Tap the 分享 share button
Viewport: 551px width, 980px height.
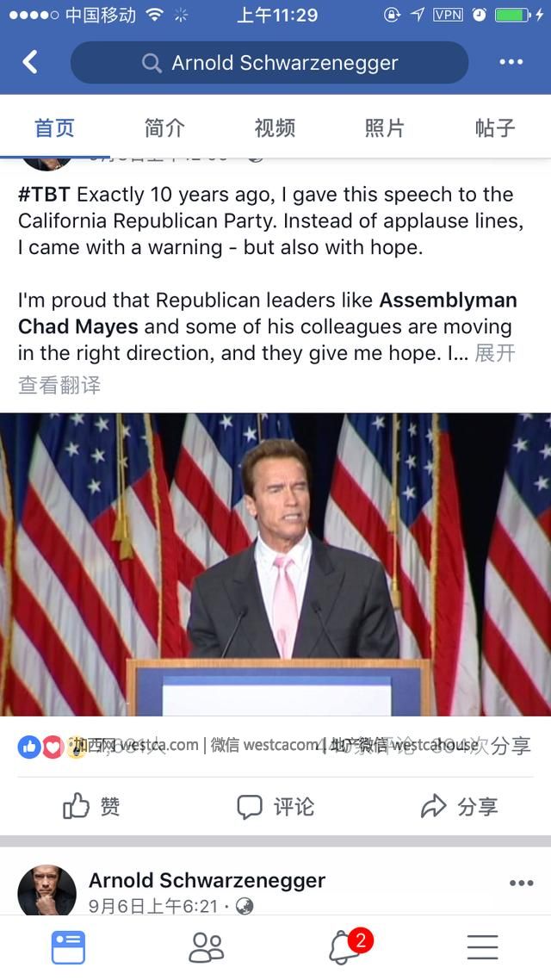point(459,807)
